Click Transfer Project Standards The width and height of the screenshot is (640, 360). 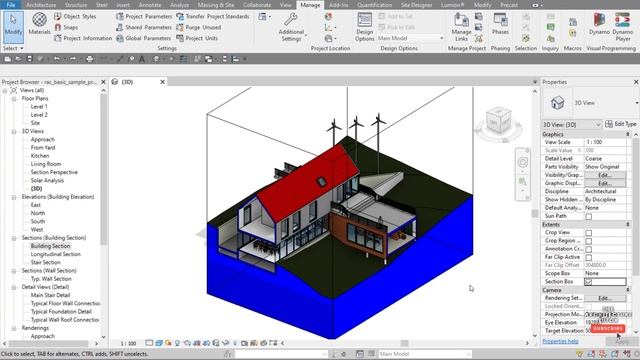[x=213, y=16]
